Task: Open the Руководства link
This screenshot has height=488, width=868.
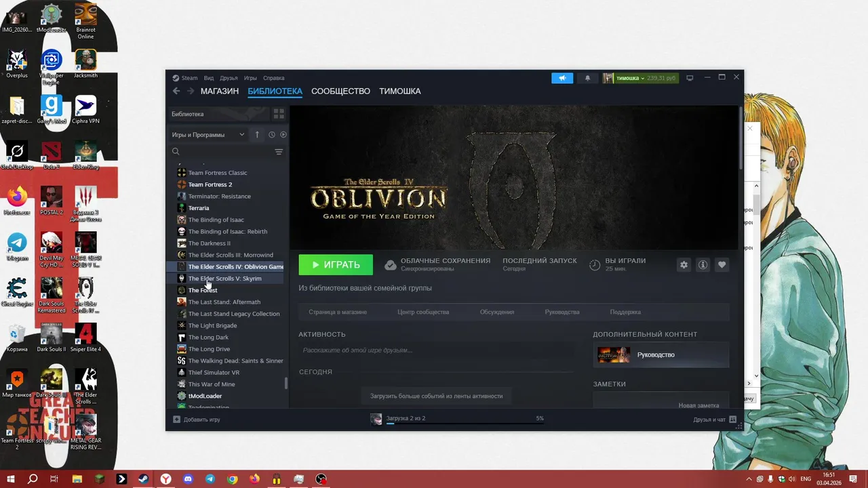Action: click(562, 312)
